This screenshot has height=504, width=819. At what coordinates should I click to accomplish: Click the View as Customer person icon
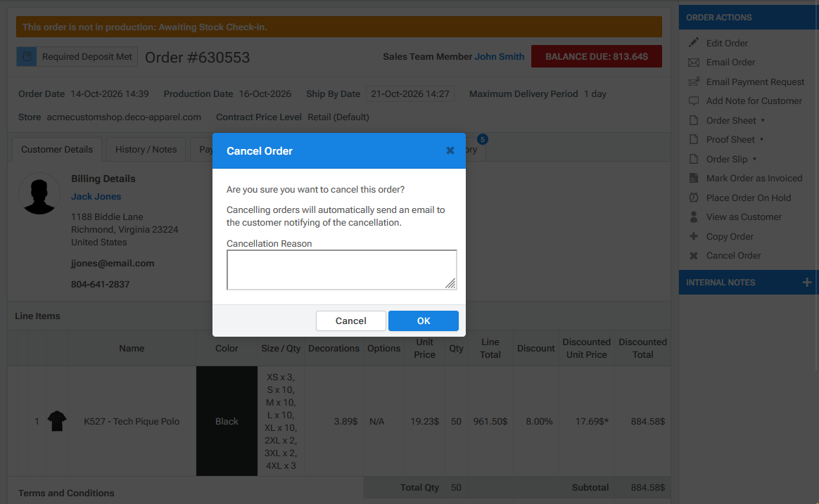pyautogui.click(x=694, y=217)
